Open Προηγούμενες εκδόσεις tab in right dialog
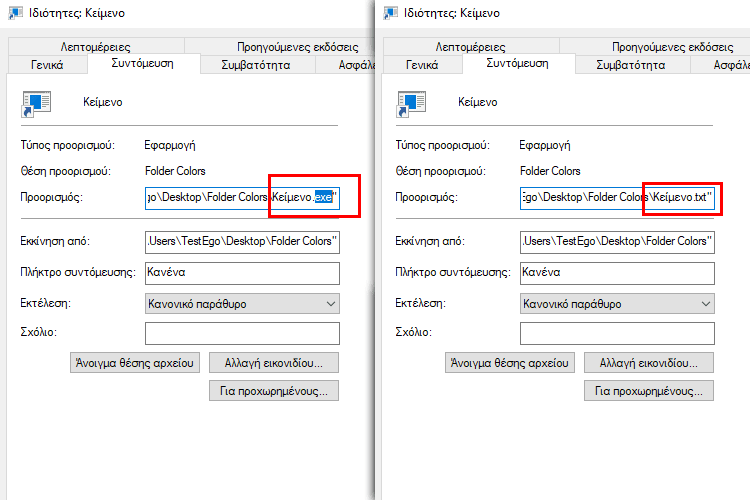Image resolution: width=750 pixels, height=500 pixels. coord(672,46)
